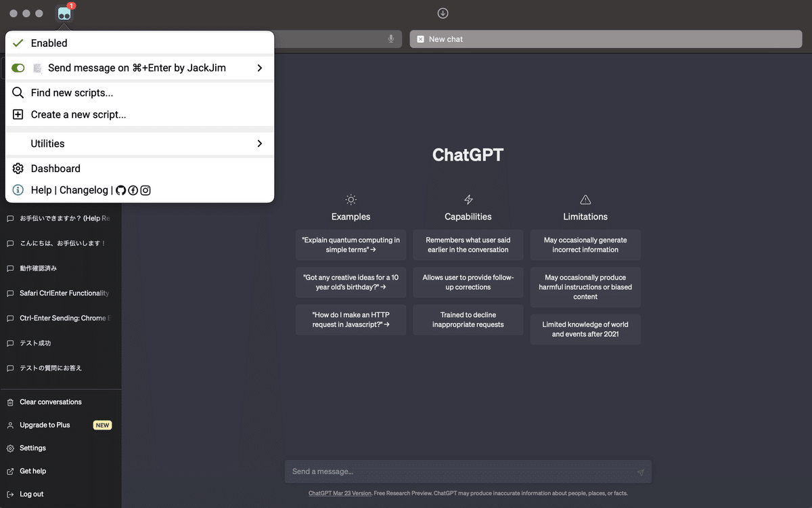The image size is (812, 508).
Task: Open the Utilities submenu entry
Action: [x=139, y=144]
